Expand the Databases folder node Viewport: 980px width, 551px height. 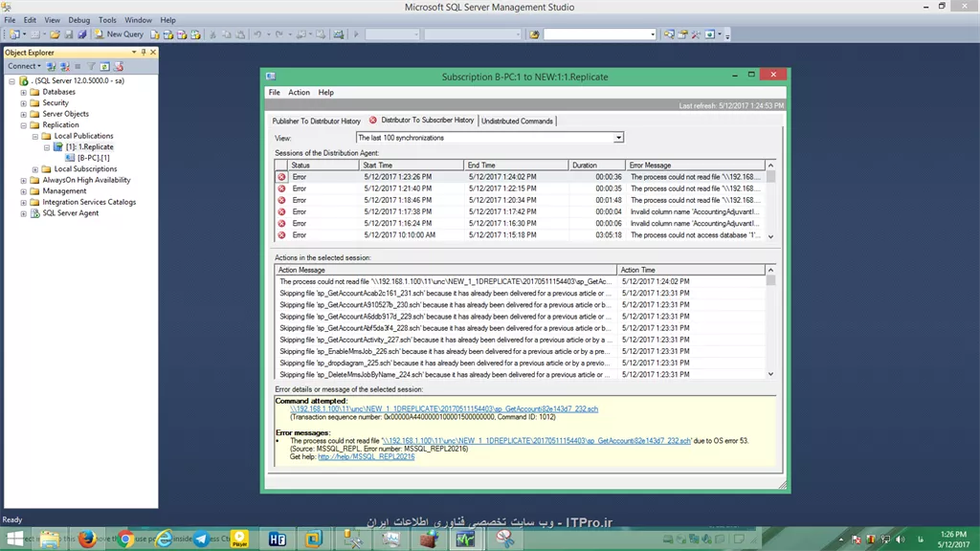[x=24, y=92]
